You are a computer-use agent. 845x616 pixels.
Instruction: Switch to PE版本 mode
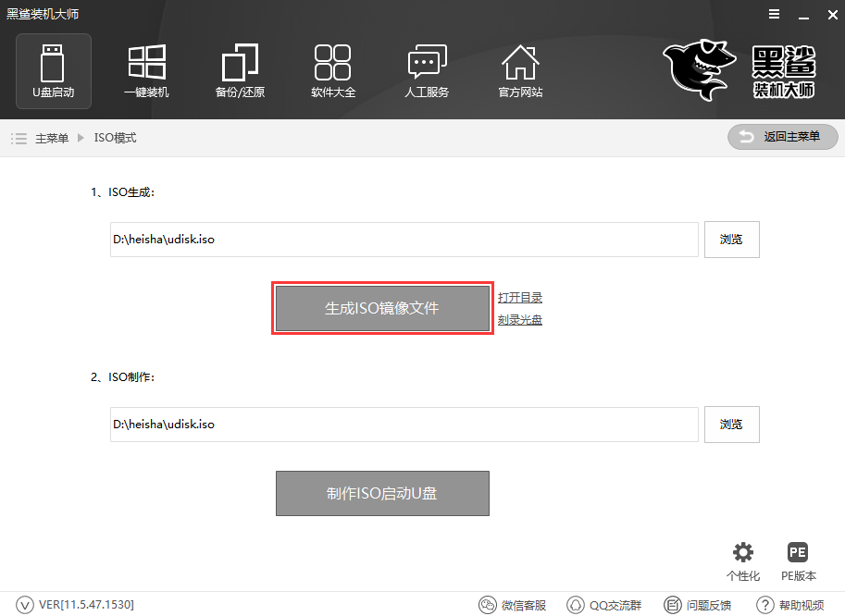tap(797, 560)
